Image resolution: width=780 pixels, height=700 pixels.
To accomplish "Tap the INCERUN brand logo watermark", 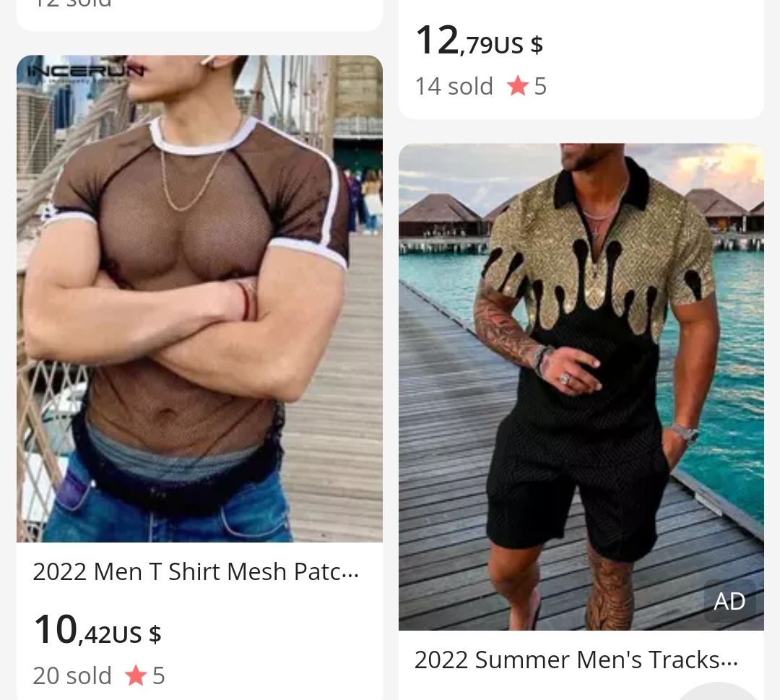I will point(85,72).
